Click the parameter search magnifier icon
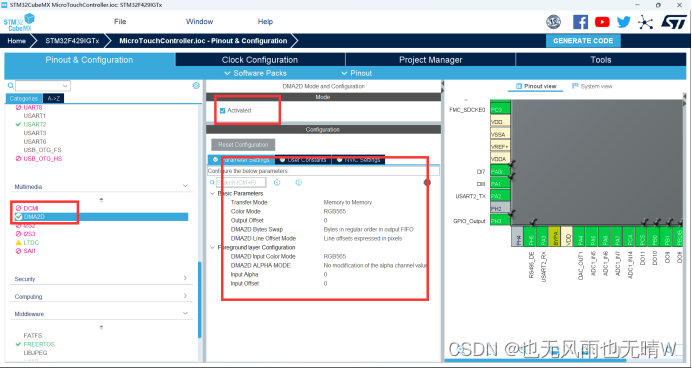 [212, 182]
